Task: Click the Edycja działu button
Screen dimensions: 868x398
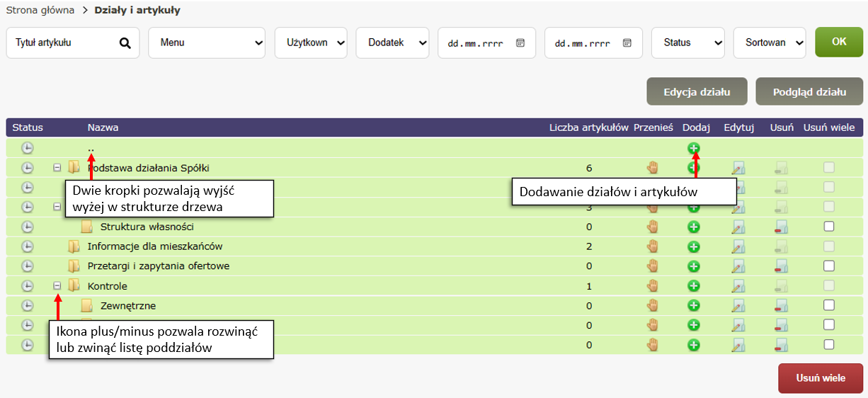Action: (x=696, y=92)
